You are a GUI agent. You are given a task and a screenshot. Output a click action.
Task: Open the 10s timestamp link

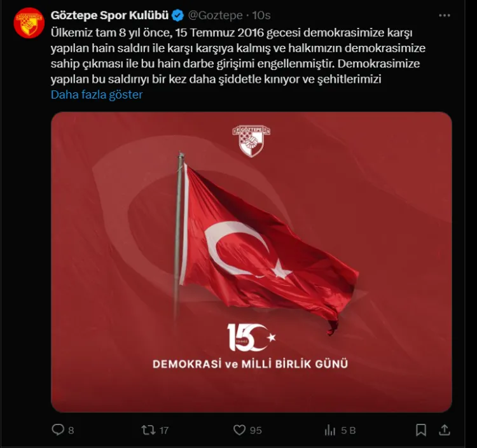pos(261,15)
